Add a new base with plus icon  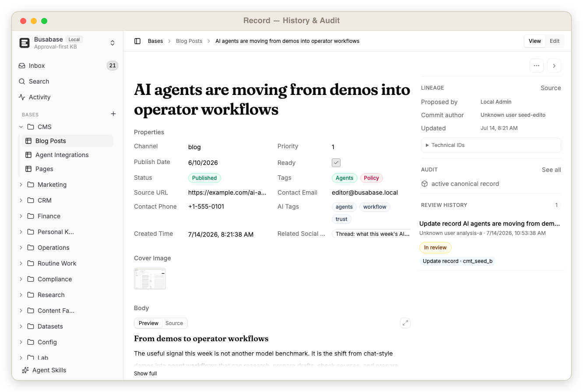point(113,114)
